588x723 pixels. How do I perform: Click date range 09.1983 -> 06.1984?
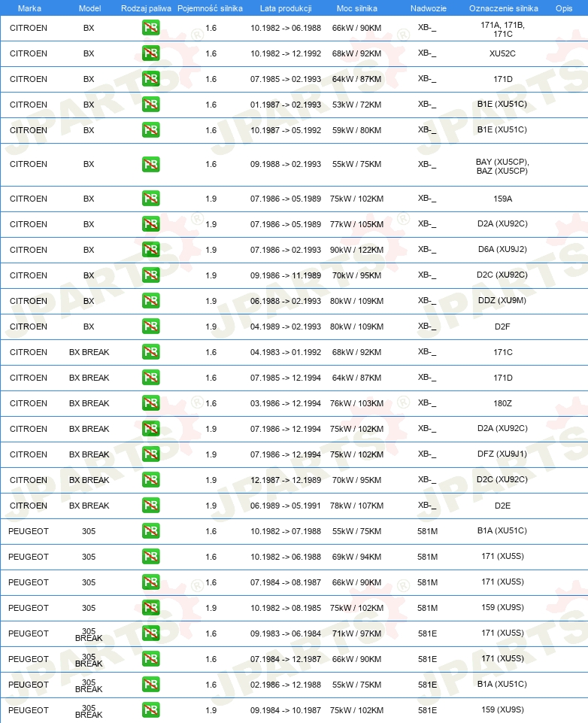coord(286,633)
